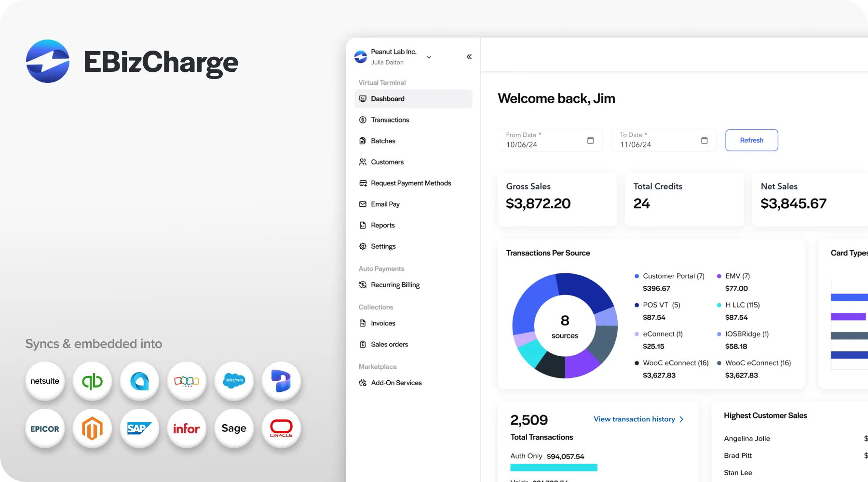This screenshot has width=868, height=482.
Task: Select Angelina Jolie in Highest Customer Sales
Action: (747, 439)
